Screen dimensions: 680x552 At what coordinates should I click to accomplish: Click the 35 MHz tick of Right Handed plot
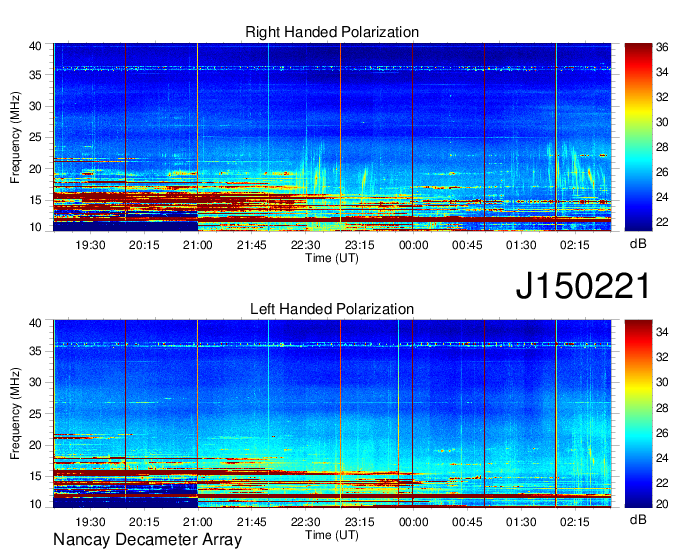(x=35, y=75)
